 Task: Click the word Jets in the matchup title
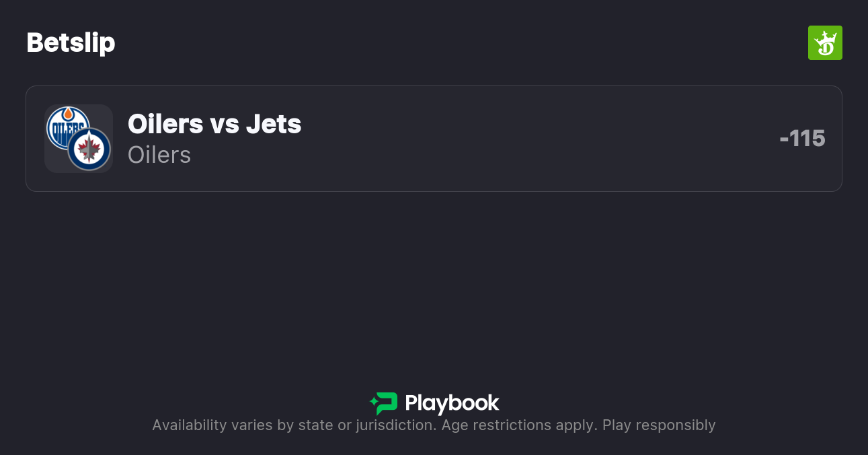(x=273, y=124)
